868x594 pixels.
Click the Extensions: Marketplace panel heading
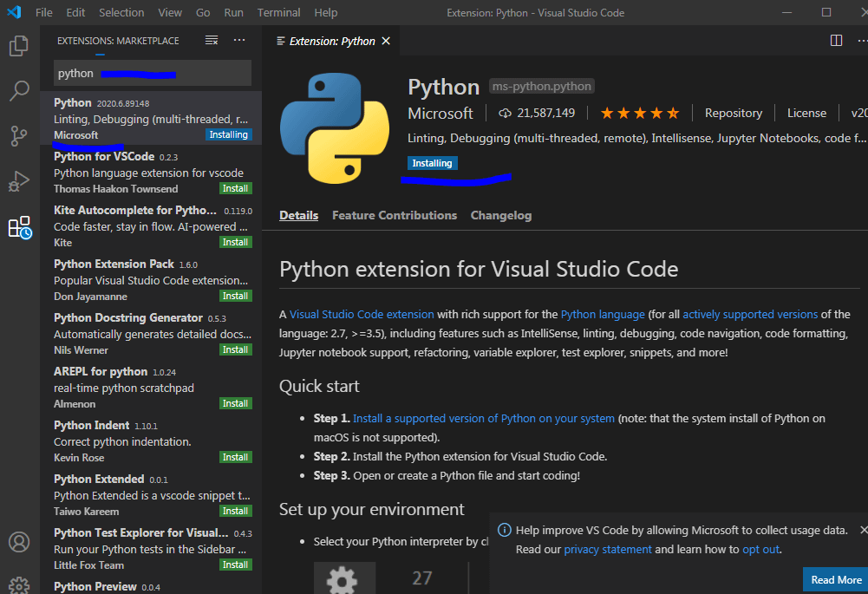coord(118,41)
